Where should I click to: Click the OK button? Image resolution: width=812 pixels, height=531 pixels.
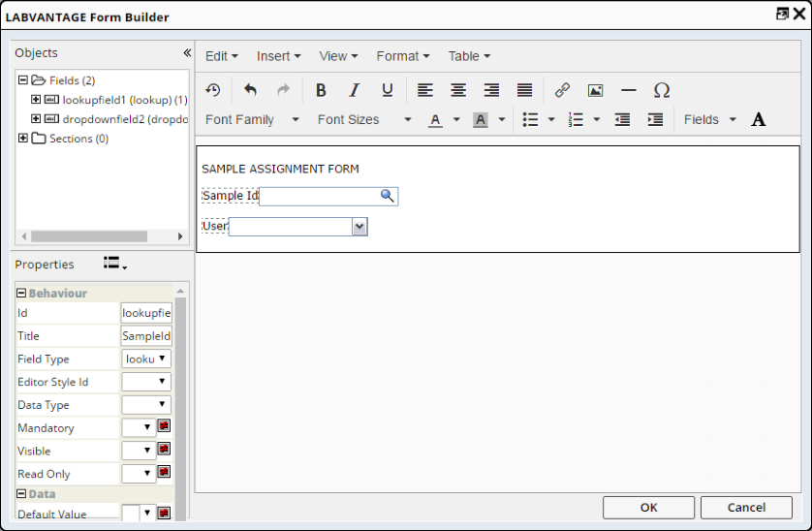648,507
